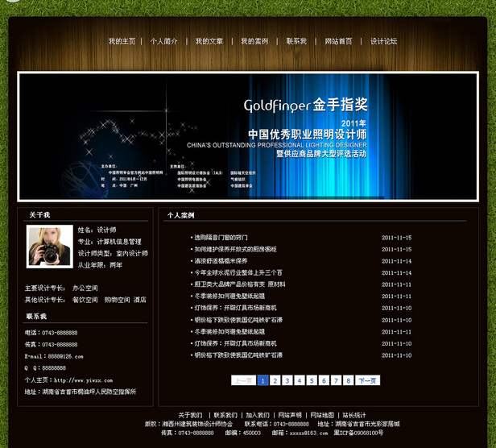Select 我的文章 in the navigation bar
Viewport: 496px width, 448px height.
[209, 41]
